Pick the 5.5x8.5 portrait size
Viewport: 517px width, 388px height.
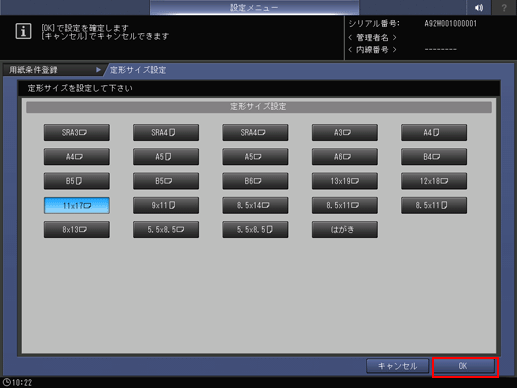255,229
